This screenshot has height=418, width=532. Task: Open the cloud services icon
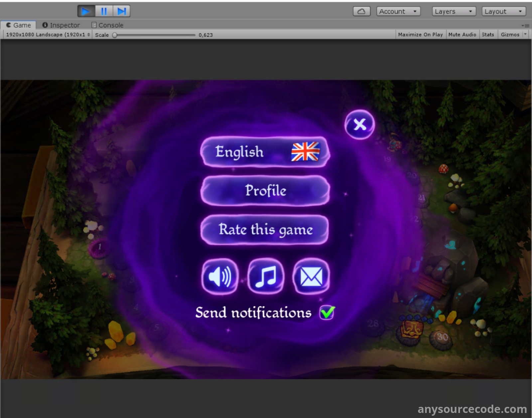pos(361,11)
